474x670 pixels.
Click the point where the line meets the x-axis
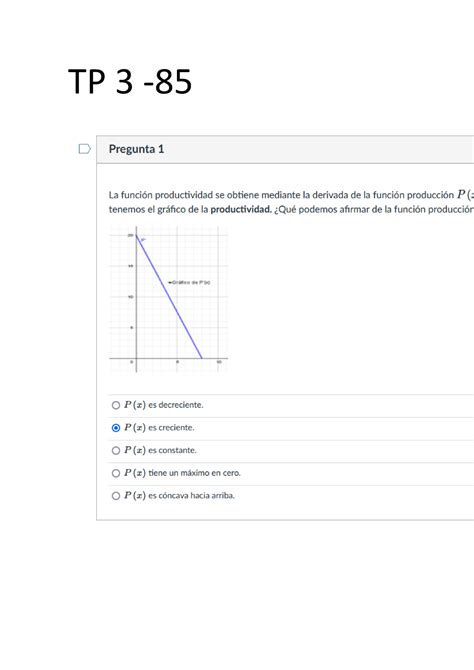coord(202,358)
